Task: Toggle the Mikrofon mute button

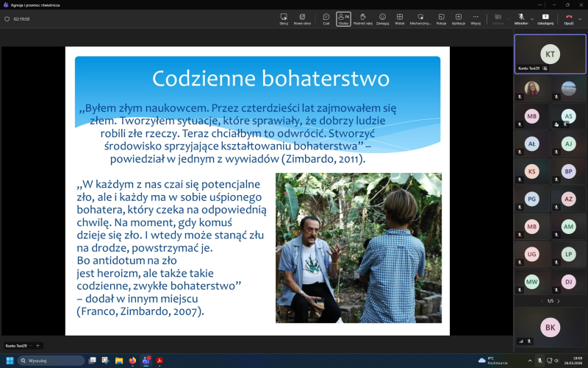Action: click(x=520, y=18)
